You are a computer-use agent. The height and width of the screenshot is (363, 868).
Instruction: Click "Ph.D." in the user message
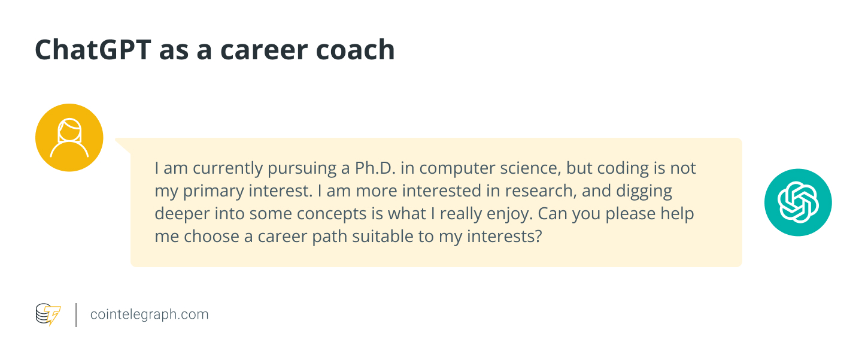pos(375,168)
